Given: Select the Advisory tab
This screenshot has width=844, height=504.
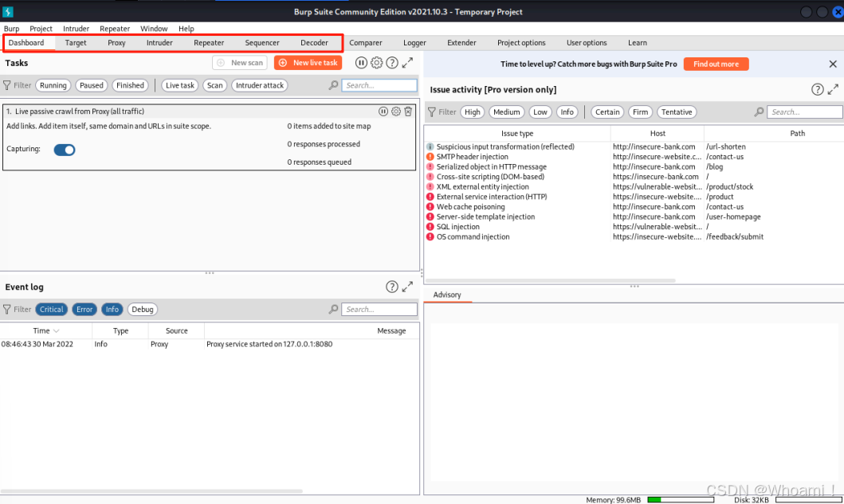Looking at the screenshot, I should tap(447, 295).
